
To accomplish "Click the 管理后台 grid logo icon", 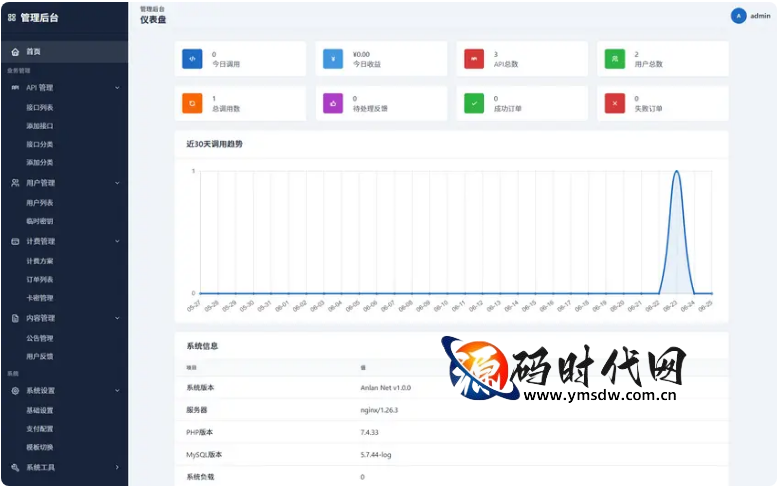I will point(12,17).
